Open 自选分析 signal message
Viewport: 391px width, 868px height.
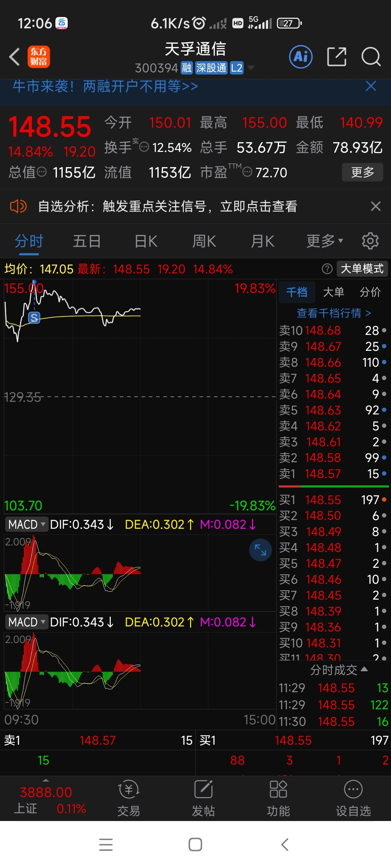(x=168, y=206)
